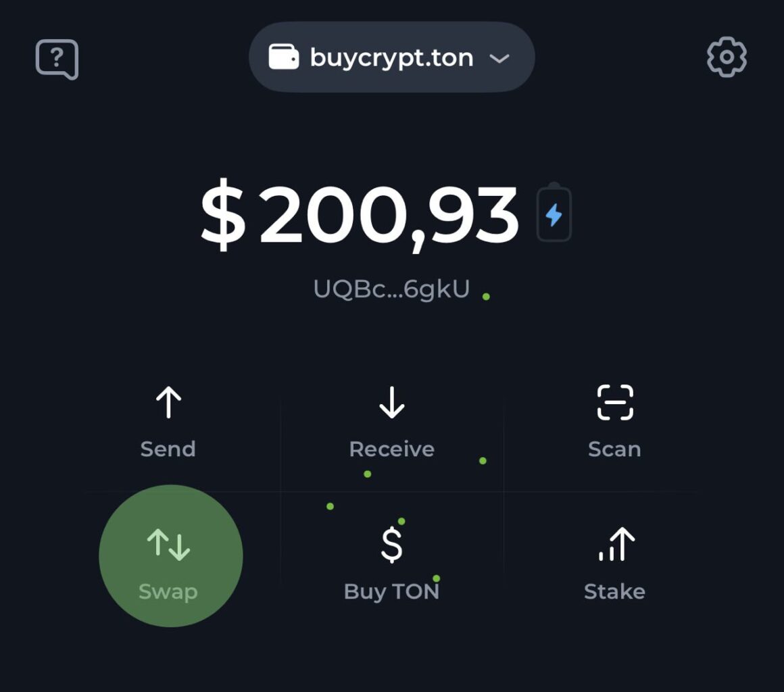Tap the Scan QR frame icon

click(x=615, y=403)
